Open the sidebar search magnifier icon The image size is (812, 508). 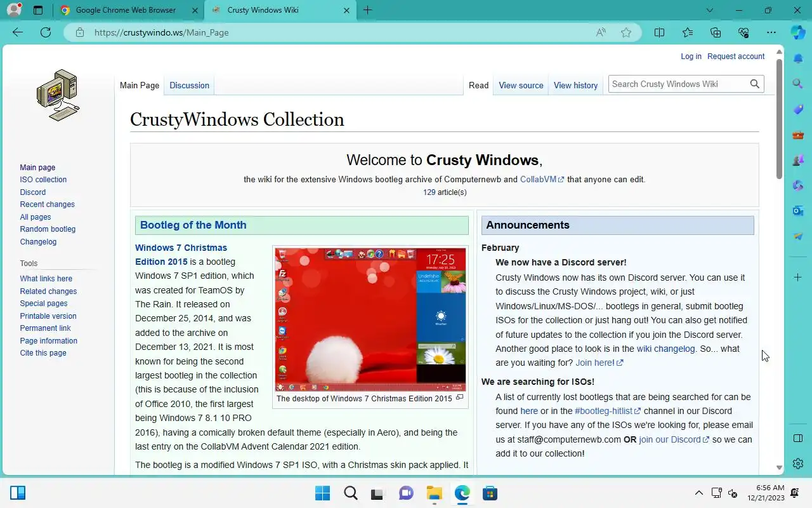pos(798,83)
